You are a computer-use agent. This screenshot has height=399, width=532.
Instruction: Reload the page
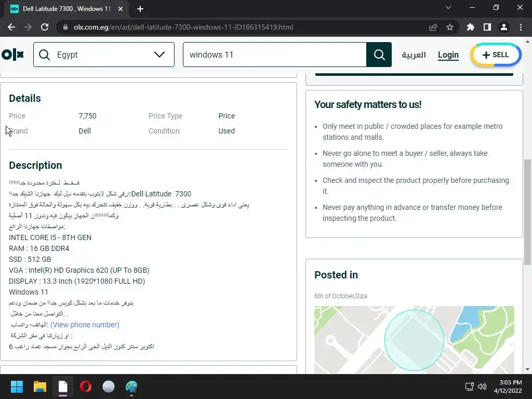point(45,27)
